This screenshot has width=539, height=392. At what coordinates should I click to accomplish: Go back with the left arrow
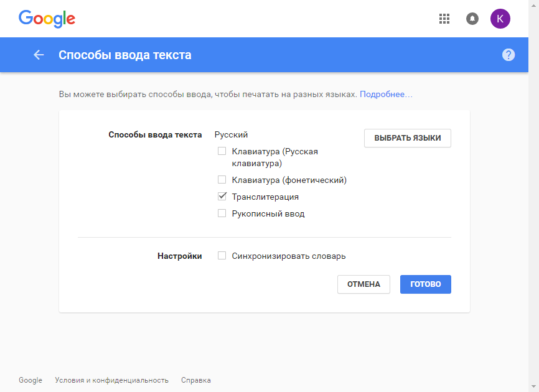pyautogui.click(x=39, y=55)
